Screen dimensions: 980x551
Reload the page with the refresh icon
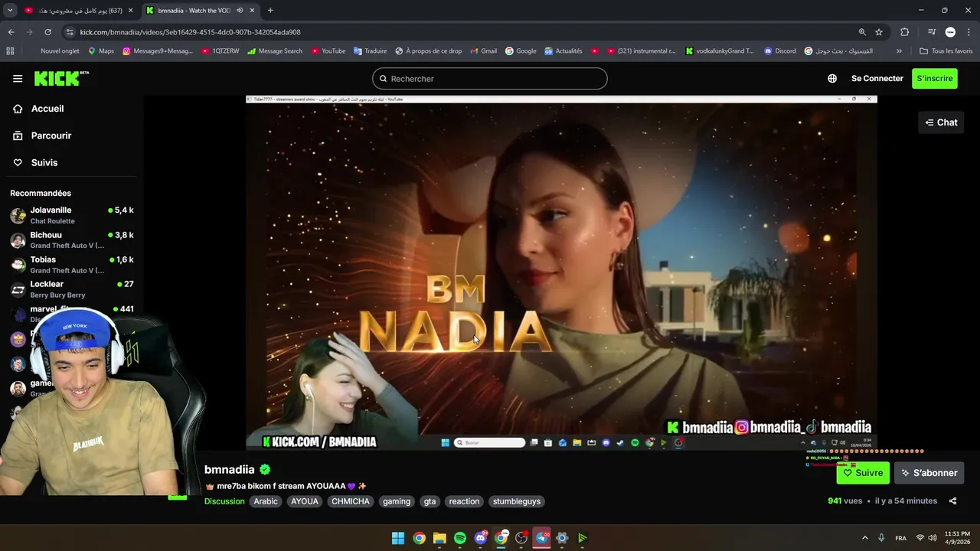pyautogui.click(x=47, y=32)
